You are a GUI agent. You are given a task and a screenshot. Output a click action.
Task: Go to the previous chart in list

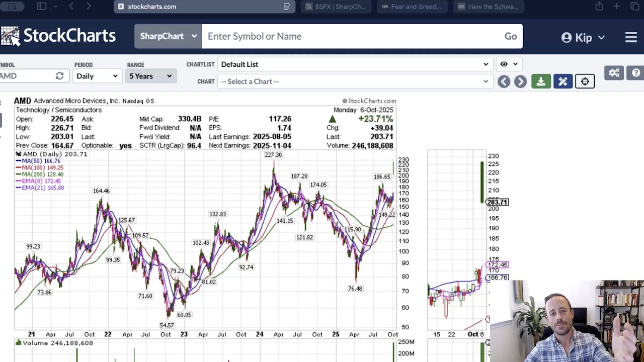pos(504,81)
